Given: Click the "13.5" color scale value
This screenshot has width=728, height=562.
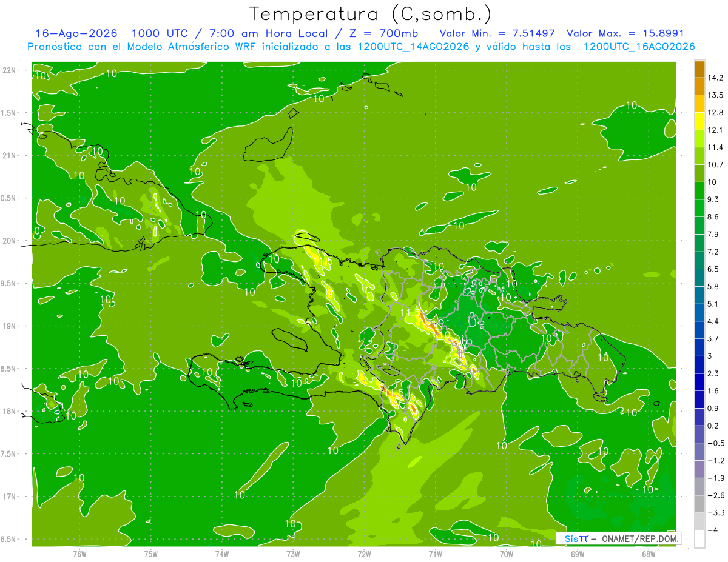Looking at the screenshot, I should coord(715,95).
